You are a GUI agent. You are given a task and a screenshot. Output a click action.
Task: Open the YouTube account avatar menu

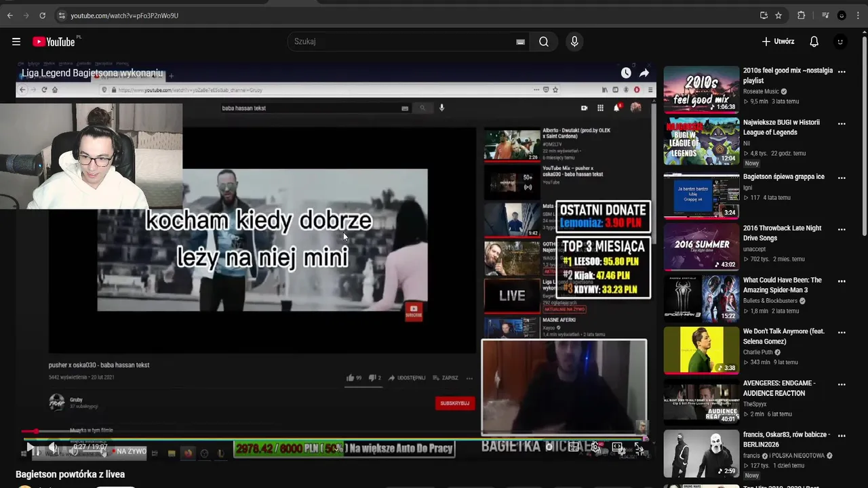tap(840, 42)
